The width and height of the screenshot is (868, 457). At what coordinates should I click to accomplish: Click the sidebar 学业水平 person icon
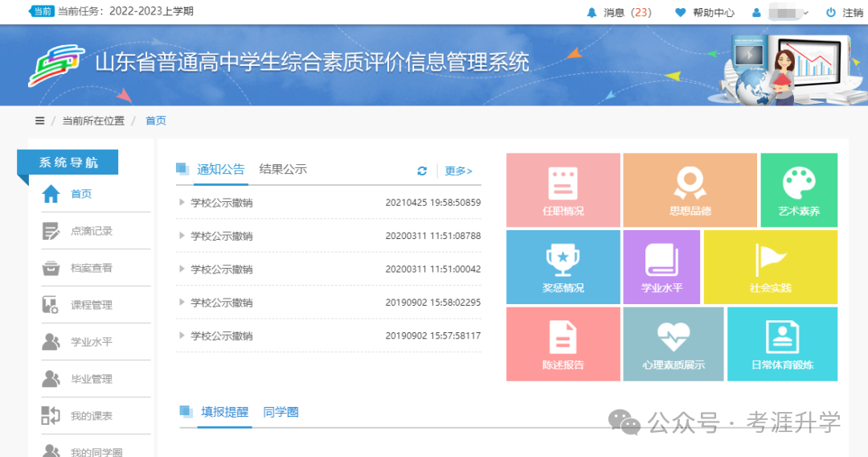(51, 342)
